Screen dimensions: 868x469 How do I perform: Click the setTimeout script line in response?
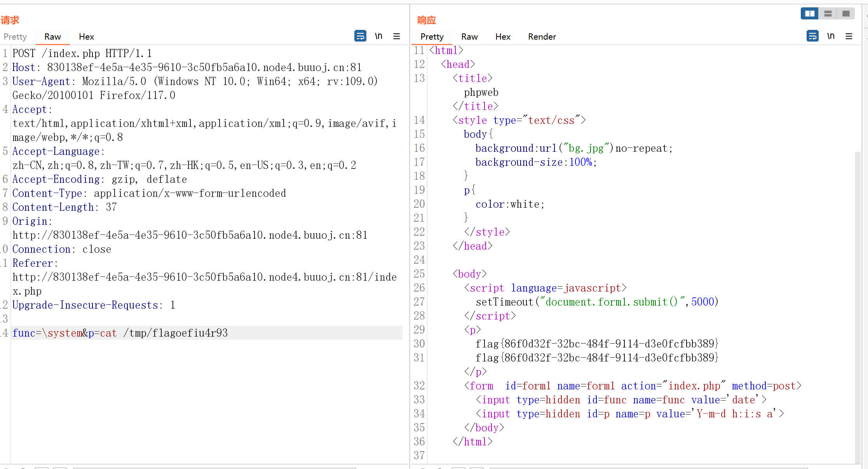[x=597, y=302]
